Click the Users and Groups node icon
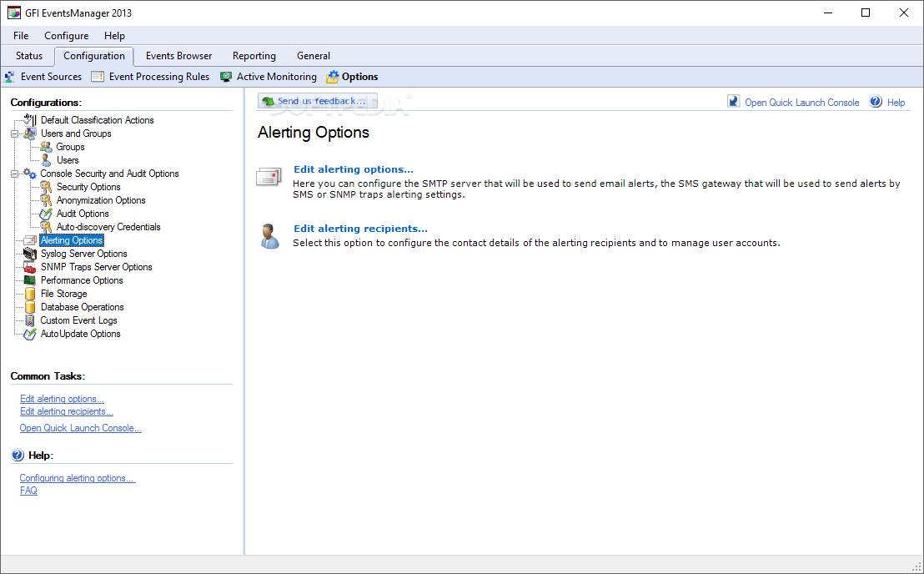The image size is (924, 574). [x=30, y=133]
